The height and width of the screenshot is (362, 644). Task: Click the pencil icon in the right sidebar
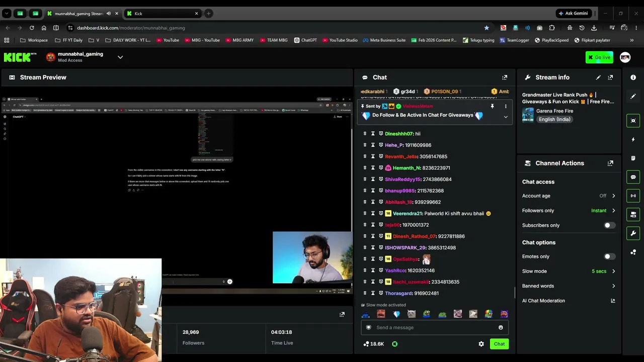633,96
